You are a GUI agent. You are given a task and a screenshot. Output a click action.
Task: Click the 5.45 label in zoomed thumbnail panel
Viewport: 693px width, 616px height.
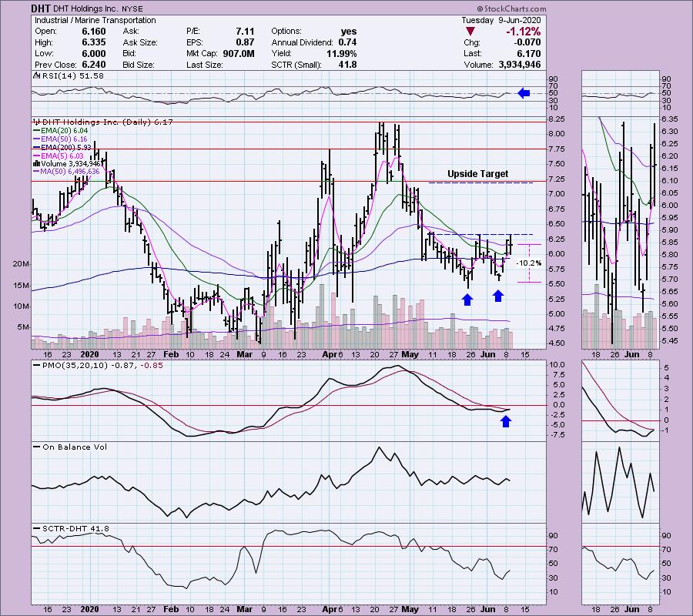tap(670, 340)
